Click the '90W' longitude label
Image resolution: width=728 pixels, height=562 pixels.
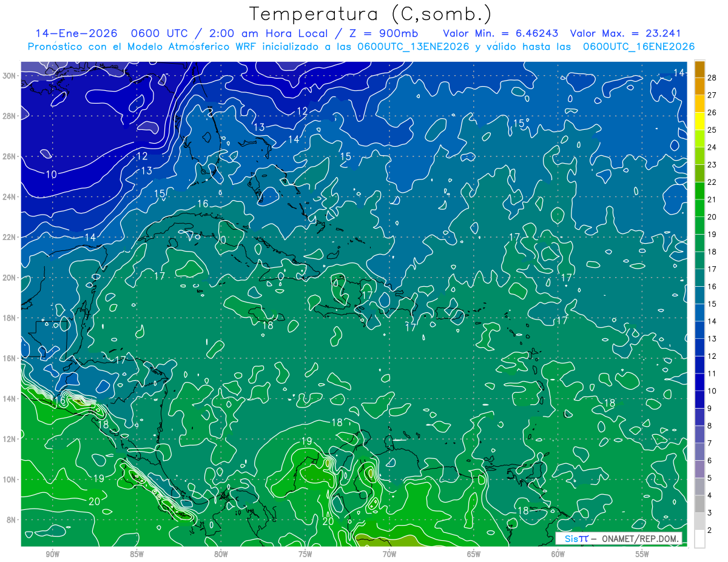click(53, 554)
